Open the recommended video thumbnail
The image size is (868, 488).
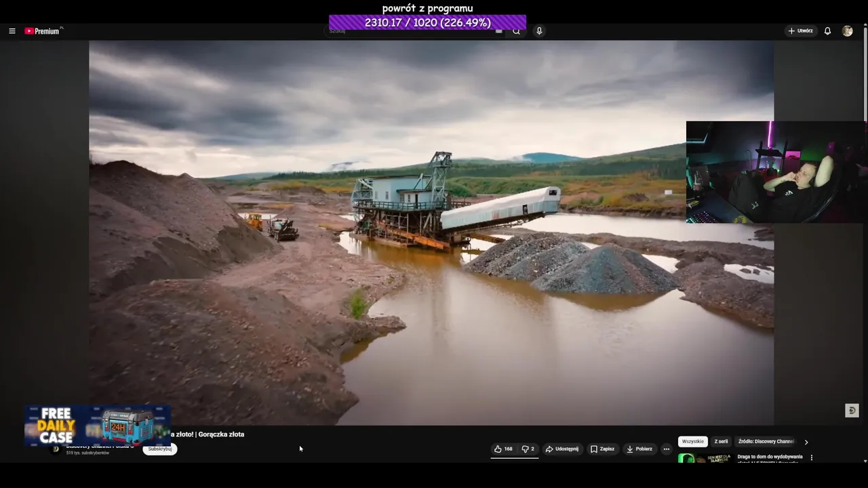(705, 458)
